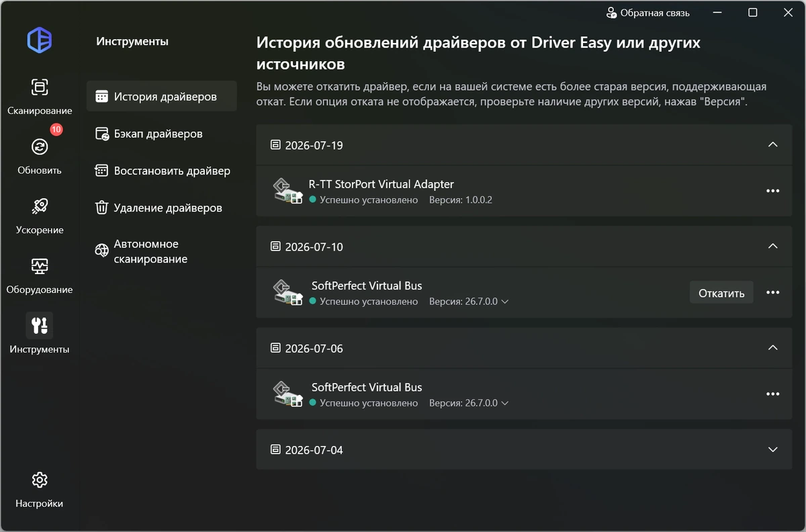Close the Driver Easy window

789,13
